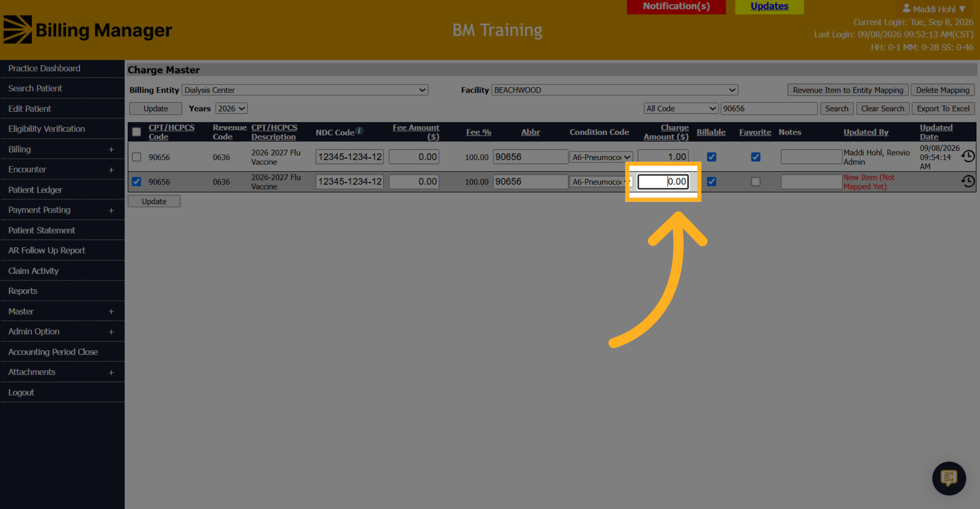Open the chat support bubble icon
980x509 pixels.
(949, 478)
